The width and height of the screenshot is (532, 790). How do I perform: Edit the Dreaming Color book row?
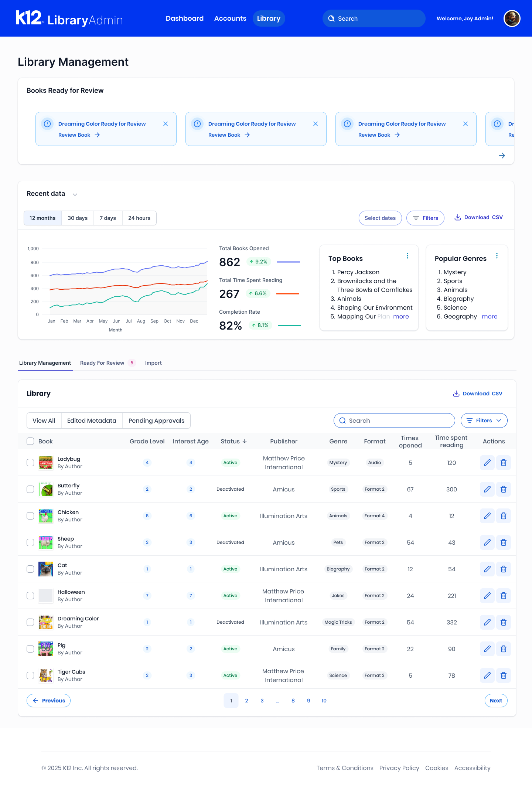[487, 622]
